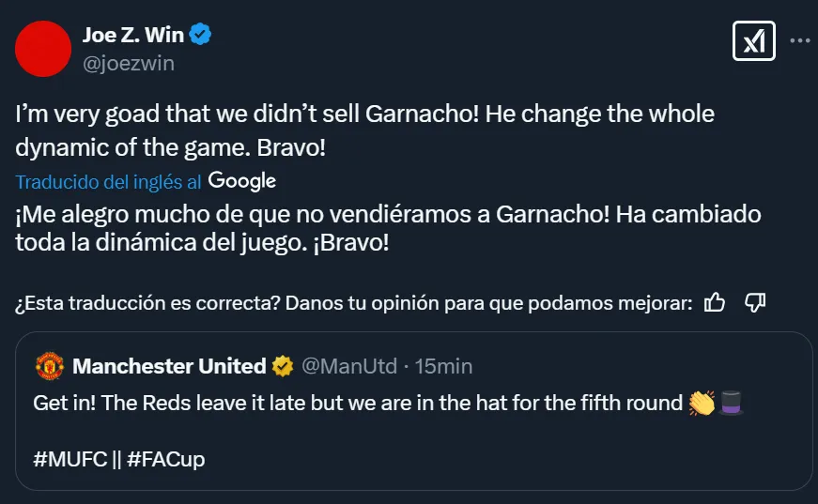Click the Google logo in translation attribution
818x504 pixels.
coord(241,180)
